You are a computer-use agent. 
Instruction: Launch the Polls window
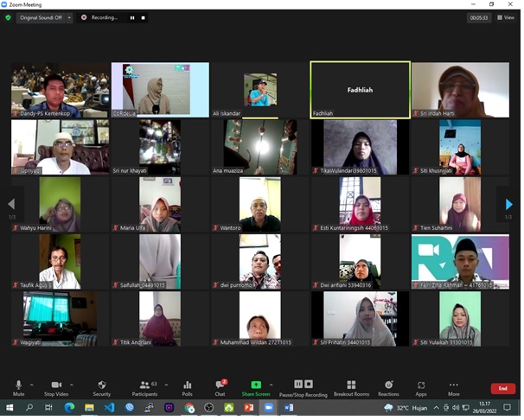point(188,387)
